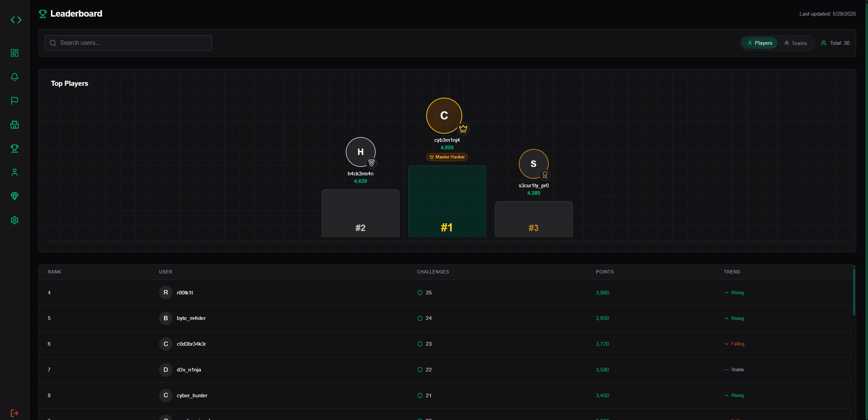Image resolution: width=868 pixels, height=420 pixels.
Task: Open the castle icon in sidebar
Action: pos(15,125)
